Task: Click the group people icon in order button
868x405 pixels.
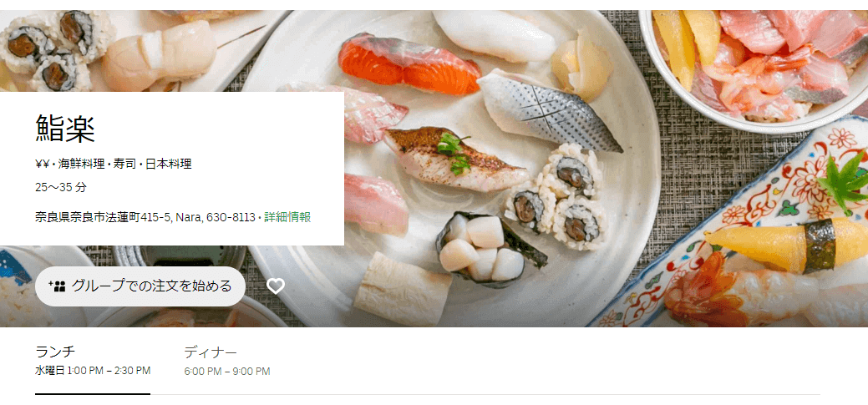Action: pos(57,286)
